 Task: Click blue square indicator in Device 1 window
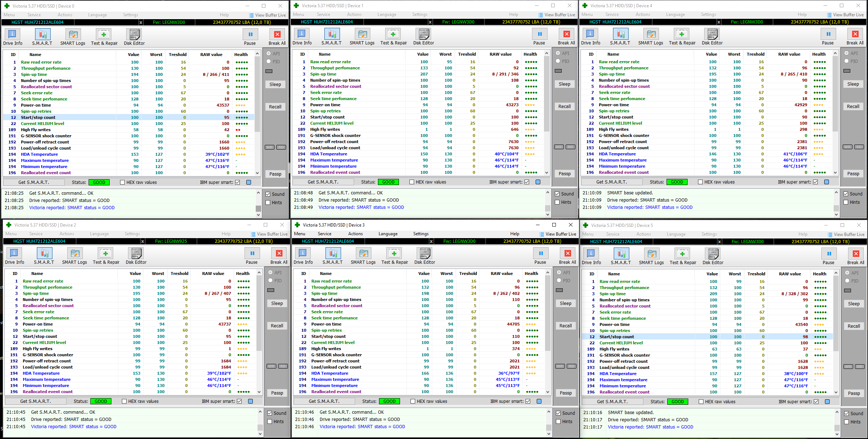click(538, 182)
